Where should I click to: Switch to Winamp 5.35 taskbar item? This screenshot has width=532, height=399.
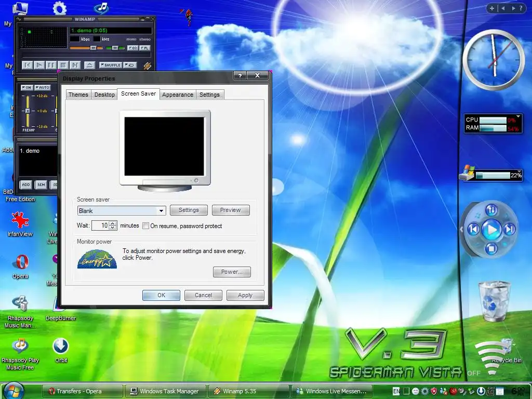pos(249,391)
